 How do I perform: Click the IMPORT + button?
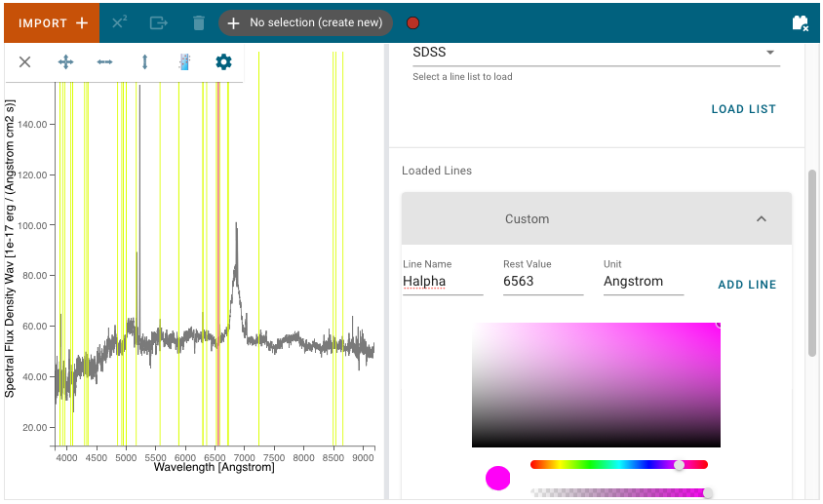(x=52, y=22)
